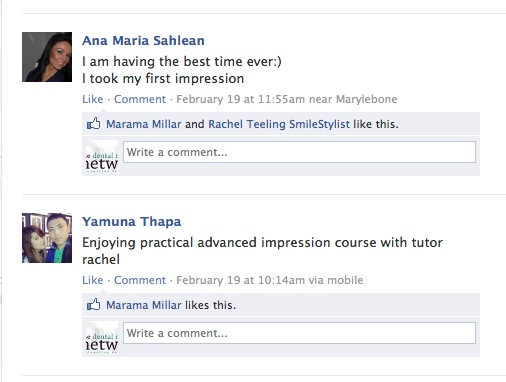Click the February 19 at 10:14am timestamp
Viewport: 506px width, 382px height.
pos(241,280)
